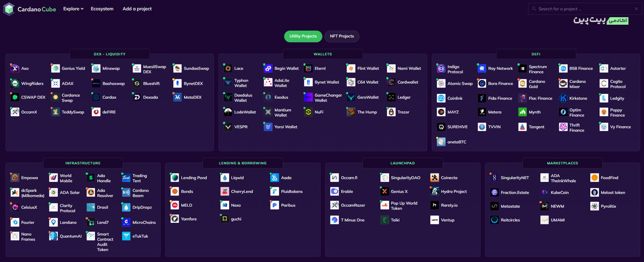Click the SundaeSwap icon
The image size is (644, 262).
[178, 69]
